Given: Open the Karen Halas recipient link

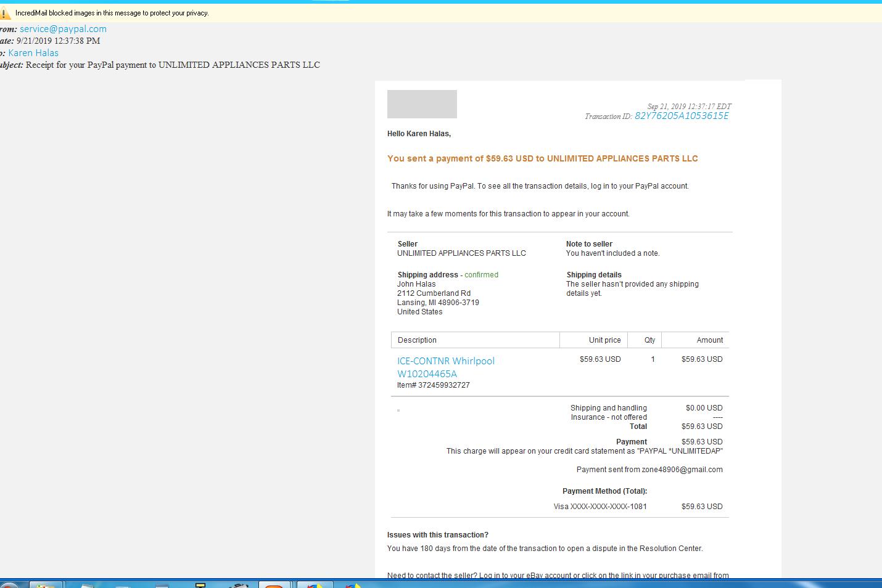Looking at the screenshot, I should pos(33,52).
